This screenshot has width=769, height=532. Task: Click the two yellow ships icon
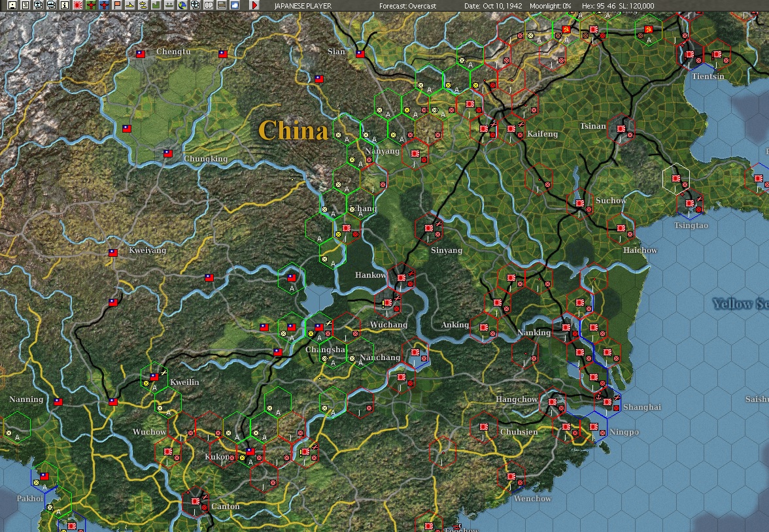[x=143, y=5]
